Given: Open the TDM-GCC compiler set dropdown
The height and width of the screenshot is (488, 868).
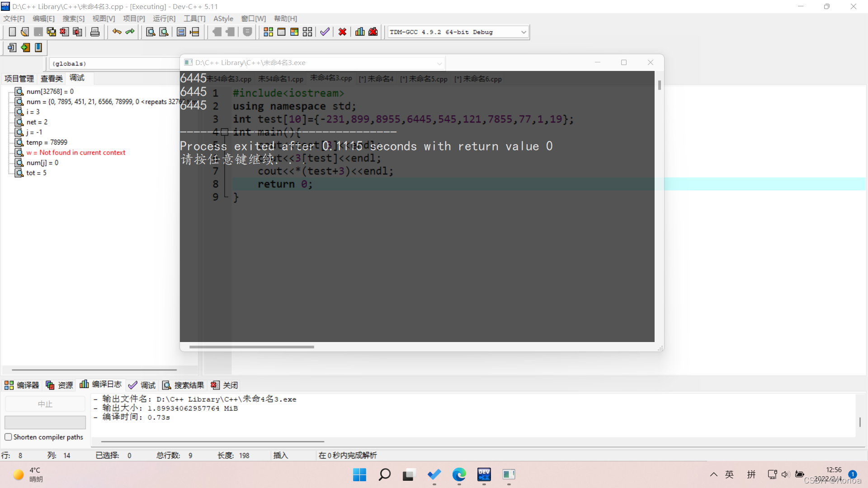Looking at the screenshot, I should click(524, 32).
